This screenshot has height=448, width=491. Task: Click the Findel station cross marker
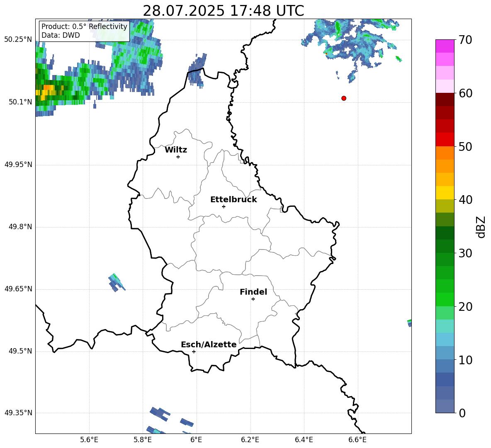point(253,299)
